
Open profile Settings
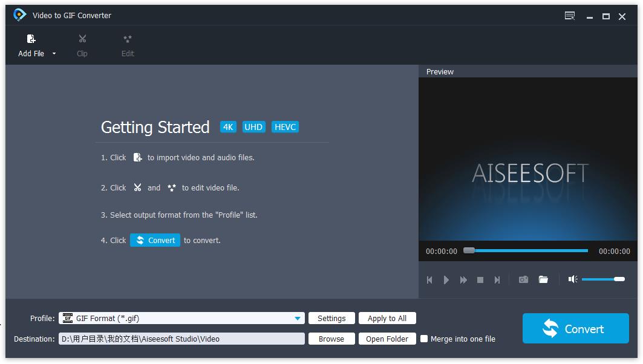click(331, 318)
